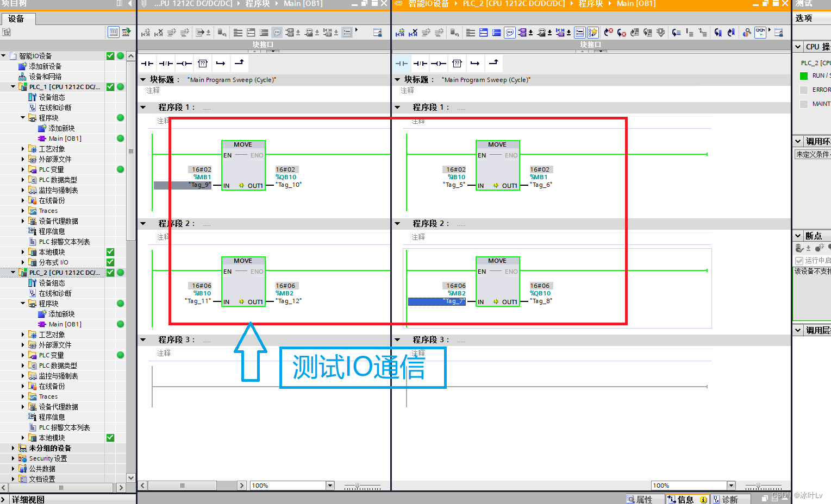Open zoom 100% dropdown in left editor

330,486
